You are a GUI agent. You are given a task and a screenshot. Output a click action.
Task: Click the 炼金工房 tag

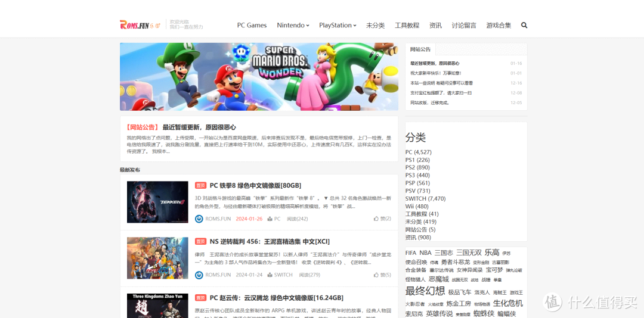[459, 304]
